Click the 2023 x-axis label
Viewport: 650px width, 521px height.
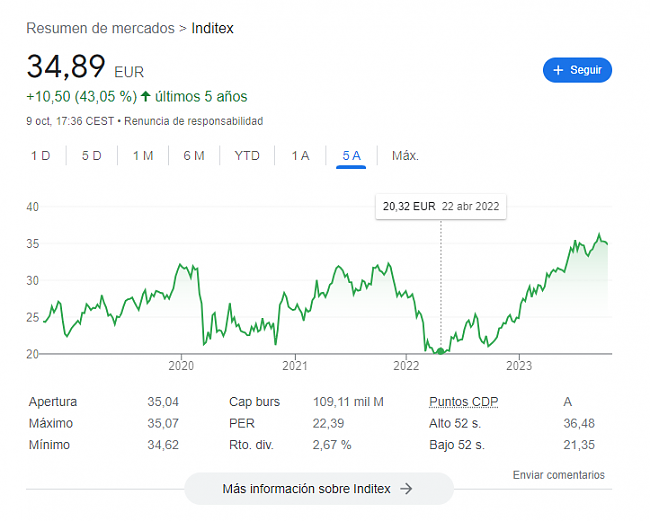(x=519, y=366)
